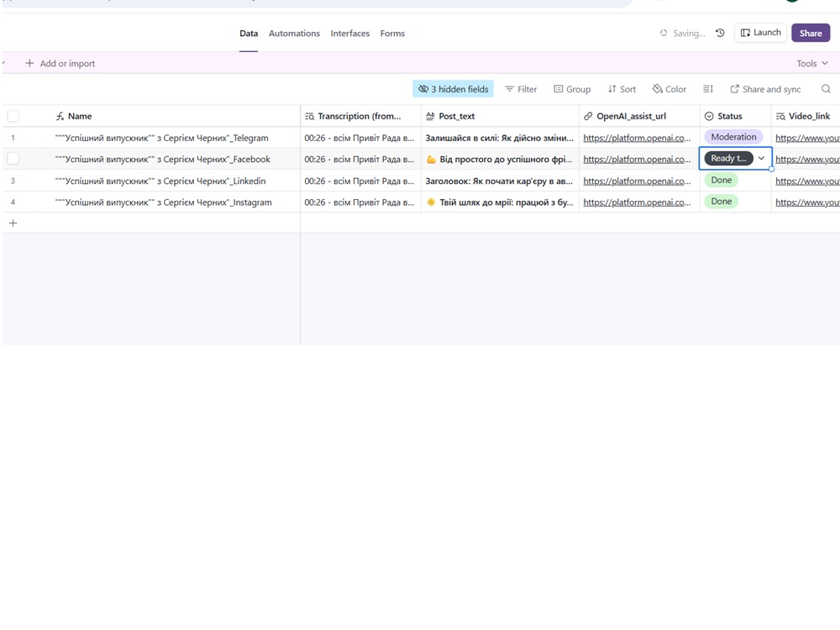
Task: Click the Status field type icon
Action: [x=709, y=116]
